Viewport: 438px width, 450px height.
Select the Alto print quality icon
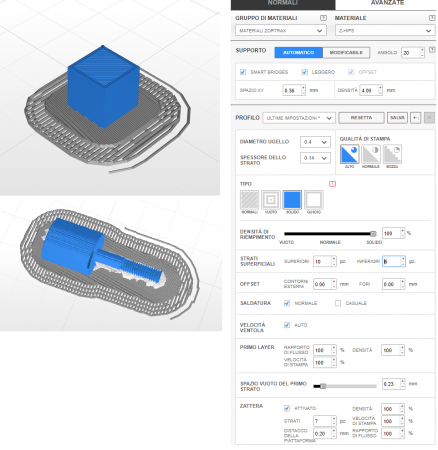point(349,154)
